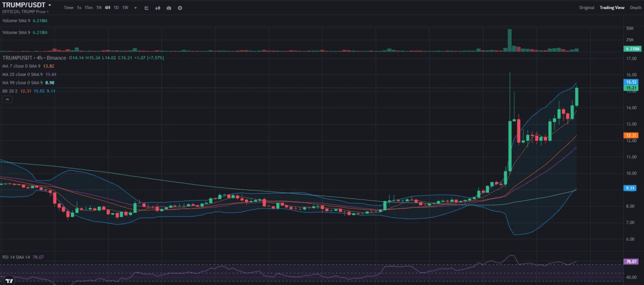Switch to the 1D interval
The width and height of the screenshot is (644, 285).
point(116,8)
